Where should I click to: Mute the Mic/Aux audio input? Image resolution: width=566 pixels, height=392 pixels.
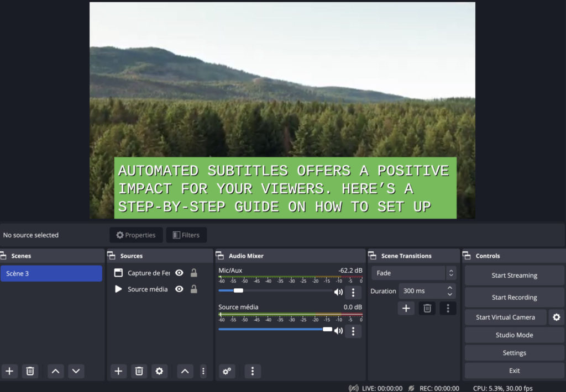[x=339, y=292]
